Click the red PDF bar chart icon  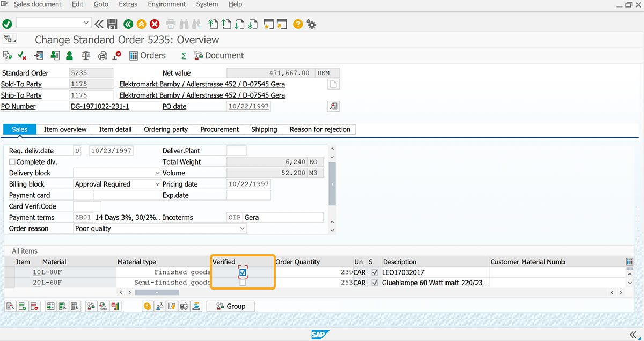point(115,306)
